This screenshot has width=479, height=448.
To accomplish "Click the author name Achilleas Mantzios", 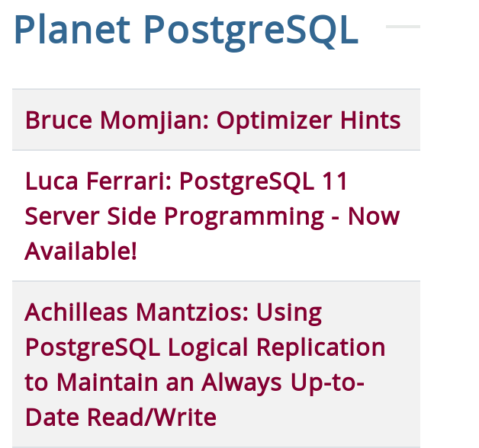I will tap(137, 312).
